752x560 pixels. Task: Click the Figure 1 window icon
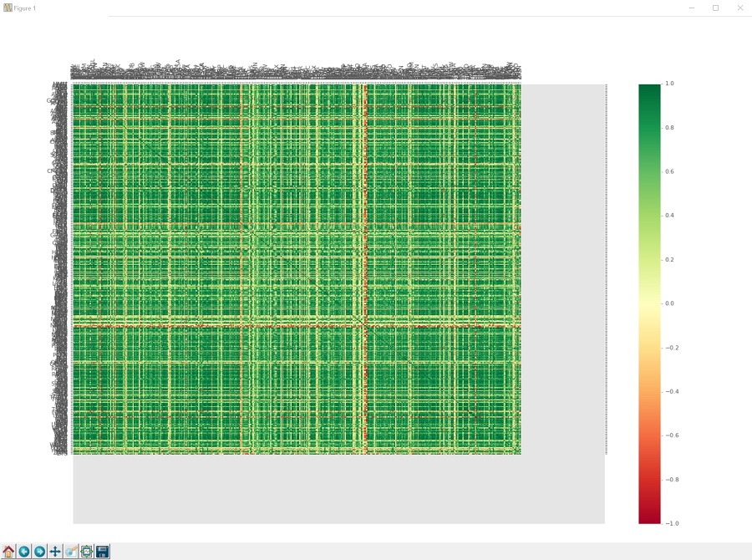8,8
